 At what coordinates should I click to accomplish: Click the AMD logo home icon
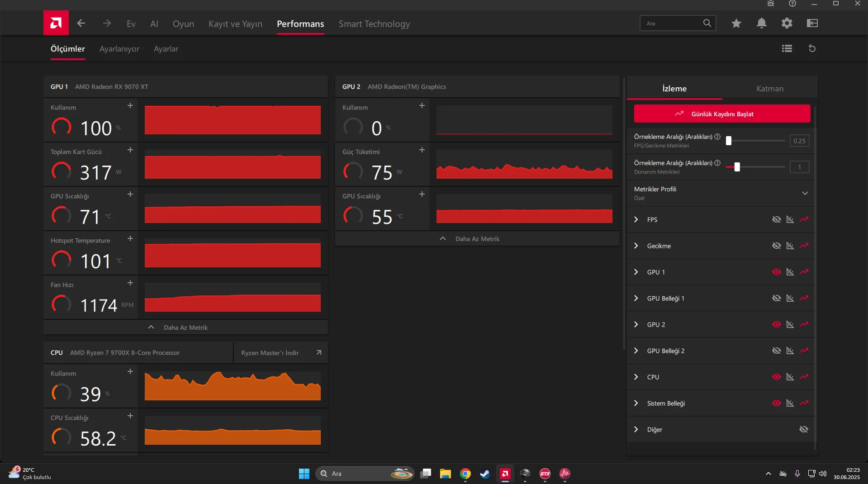(x=56, y=23)
